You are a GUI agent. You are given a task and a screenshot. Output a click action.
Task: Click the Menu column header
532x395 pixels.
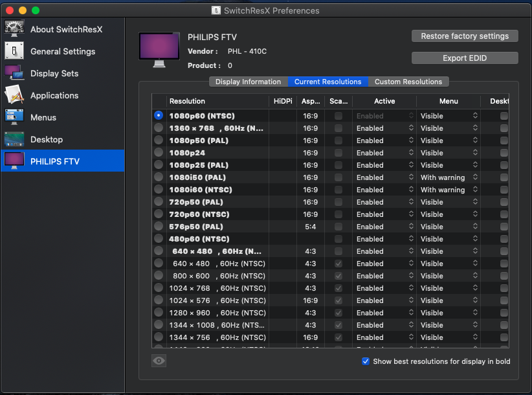[449, 101]
